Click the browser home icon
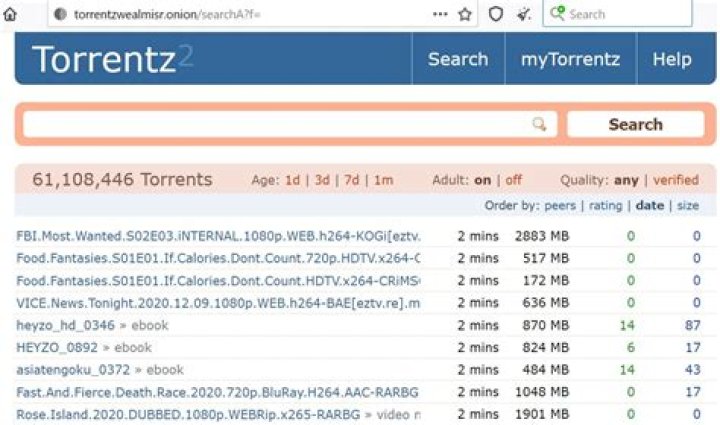Image resolution: width=720 pixels, height=425 pixels. coord(11,14)
